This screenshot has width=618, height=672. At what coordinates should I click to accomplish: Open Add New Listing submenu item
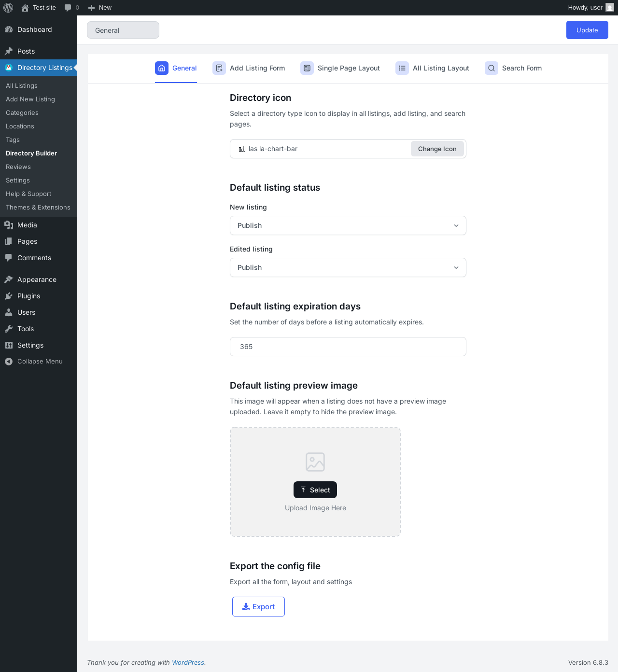tap(30, 99)
